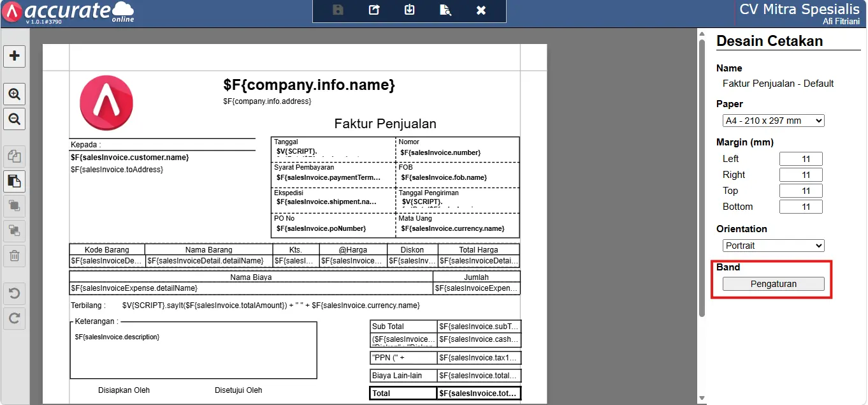Select the Kode Barang column header

(107, 250)
